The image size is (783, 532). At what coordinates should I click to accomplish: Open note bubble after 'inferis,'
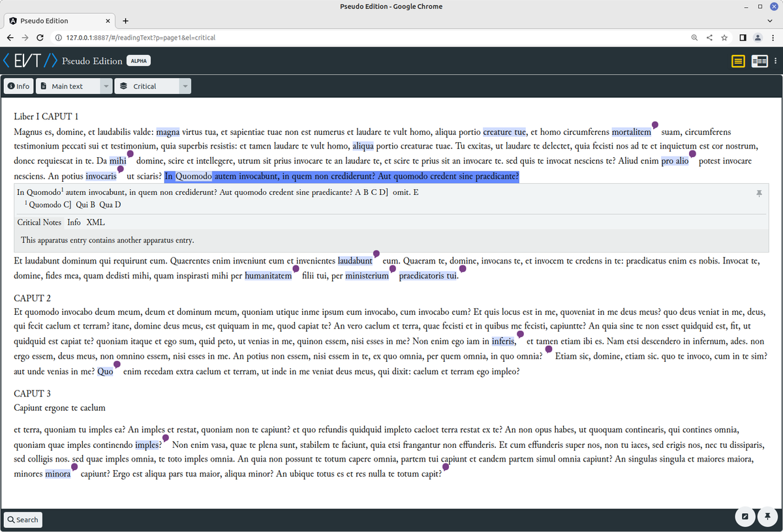(x=520, y=334)
